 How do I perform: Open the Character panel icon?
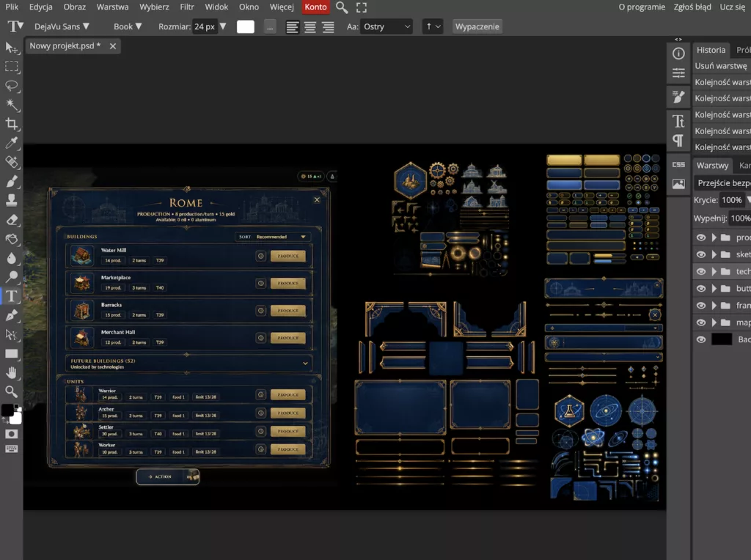point(678,121)
